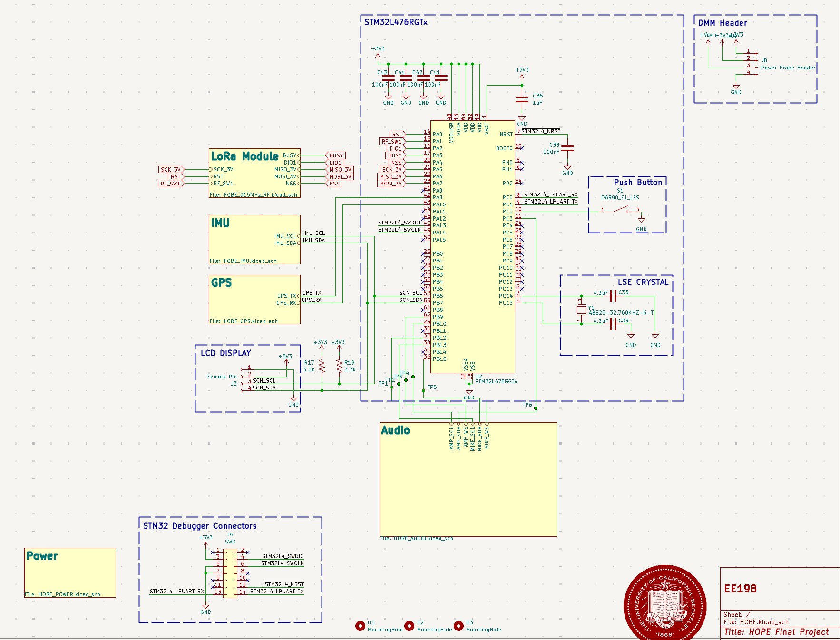Open the Audio hierarchical sheet
840x640 pixels.
[469, 480]
